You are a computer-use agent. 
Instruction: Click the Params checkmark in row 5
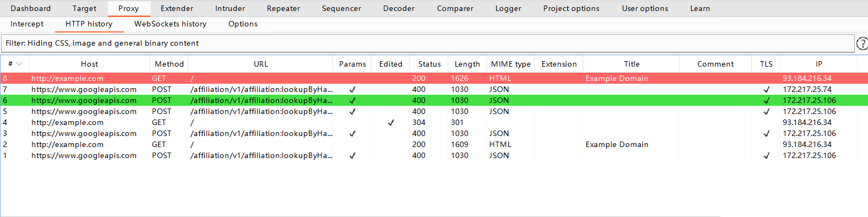[352, 111]
